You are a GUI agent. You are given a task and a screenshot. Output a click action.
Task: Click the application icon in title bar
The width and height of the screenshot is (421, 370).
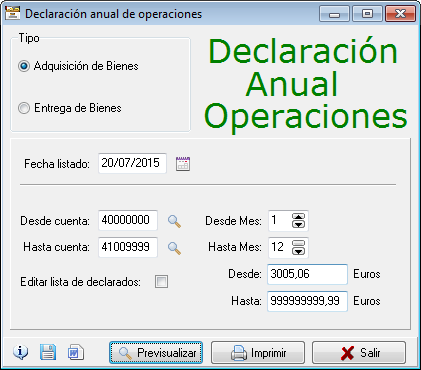coord(13,14)
